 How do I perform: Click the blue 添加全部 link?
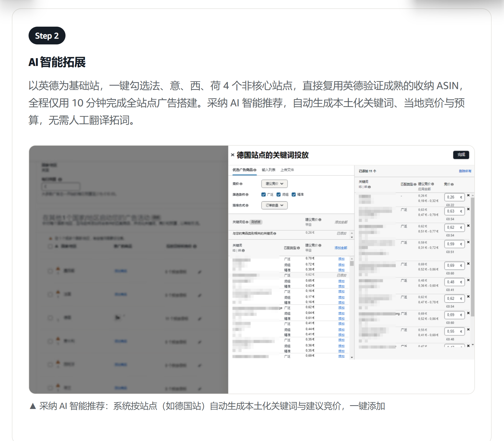[341, 248]
